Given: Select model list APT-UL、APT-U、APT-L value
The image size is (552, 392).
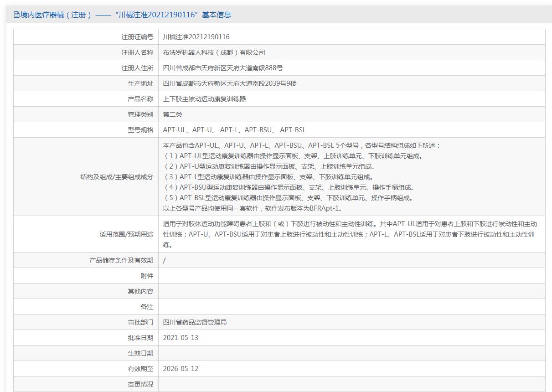Looking at the screenshot, I should [234, 130].
